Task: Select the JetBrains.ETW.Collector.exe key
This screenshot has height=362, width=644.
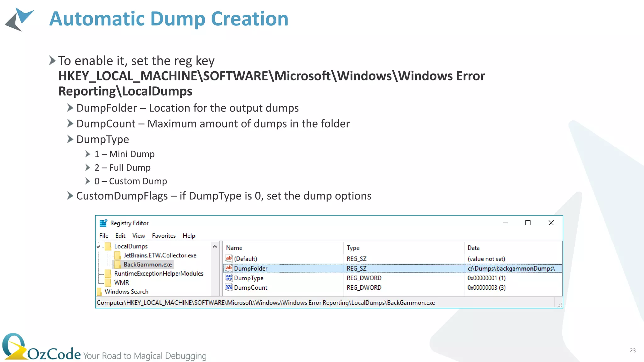Action: coord(160,255)
